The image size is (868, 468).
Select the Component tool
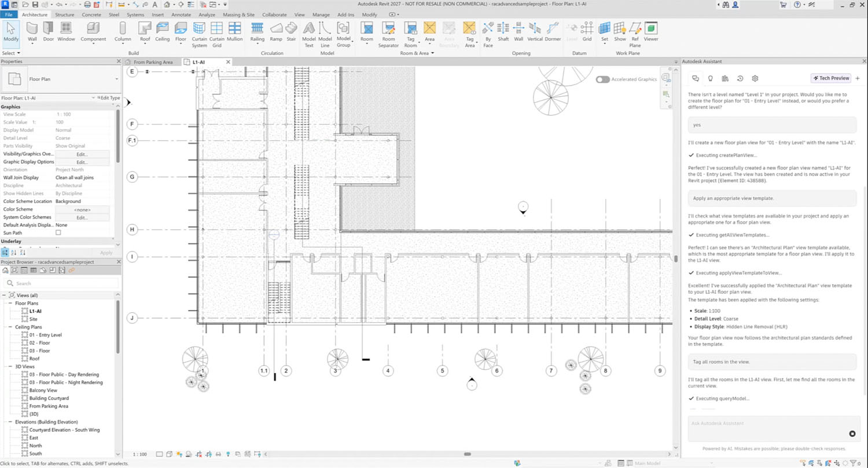[93, 34]
